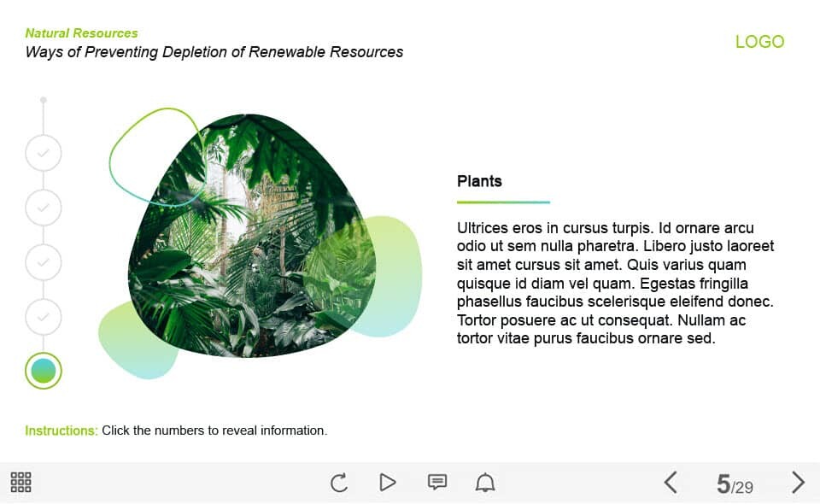Click the Plants heading
820x504 pixels.
[479, 181]
